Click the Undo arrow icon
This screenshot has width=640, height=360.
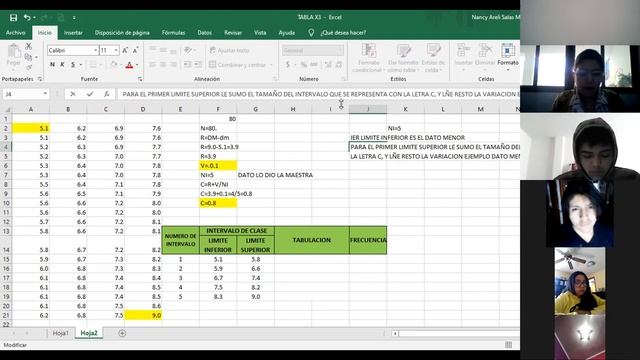(27, 18)
